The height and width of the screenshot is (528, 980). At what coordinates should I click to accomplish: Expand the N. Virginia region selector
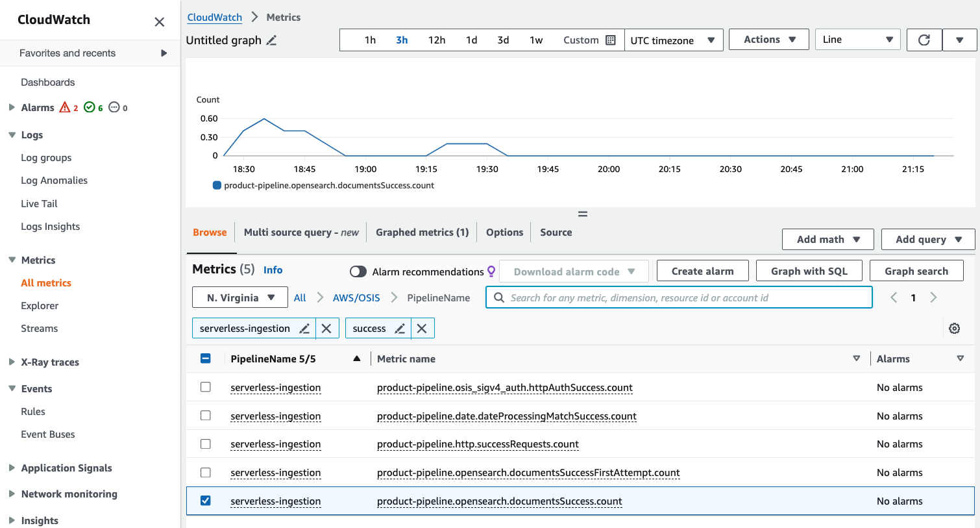240,297
